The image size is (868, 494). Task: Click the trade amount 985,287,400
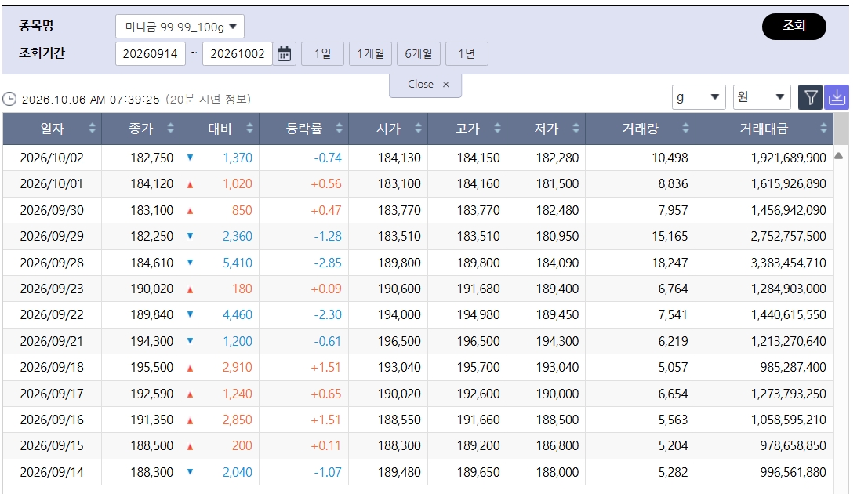tap(793, 368)
